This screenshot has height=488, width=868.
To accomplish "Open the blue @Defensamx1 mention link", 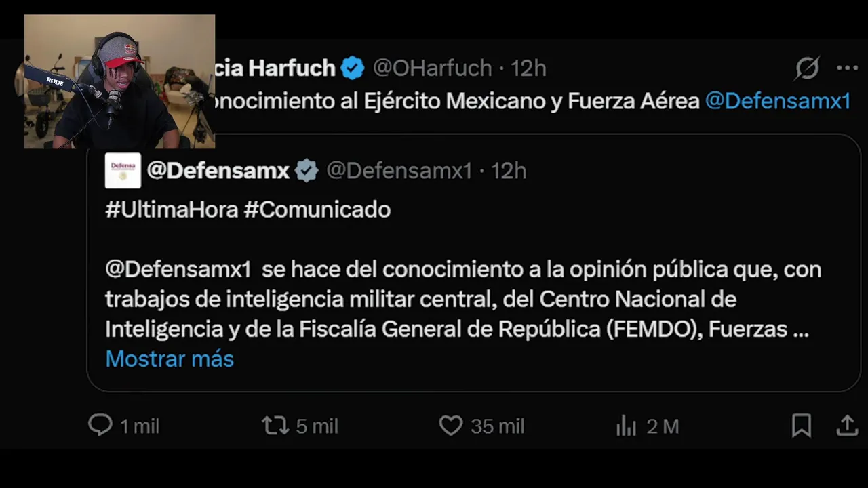I will pos(777,101).
